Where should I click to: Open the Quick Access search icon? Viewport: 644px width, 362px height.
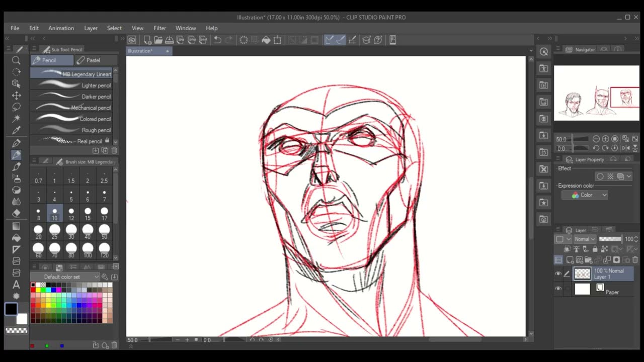(x=544, y=52)
